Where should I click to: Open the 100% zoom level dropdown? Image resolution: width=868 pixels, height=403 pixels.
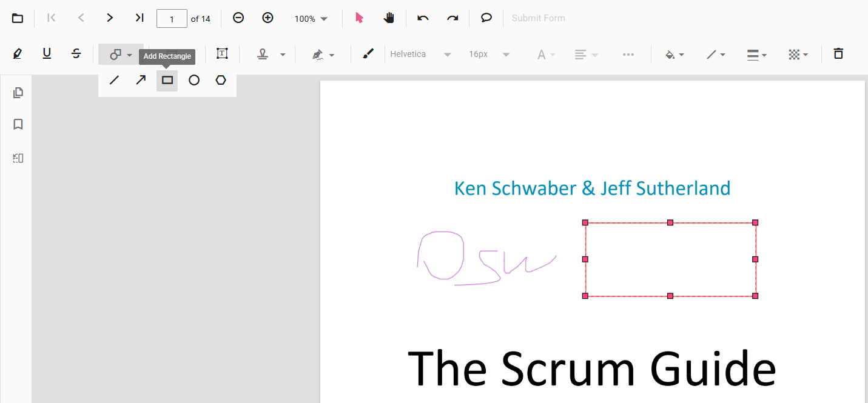point(311,19)
